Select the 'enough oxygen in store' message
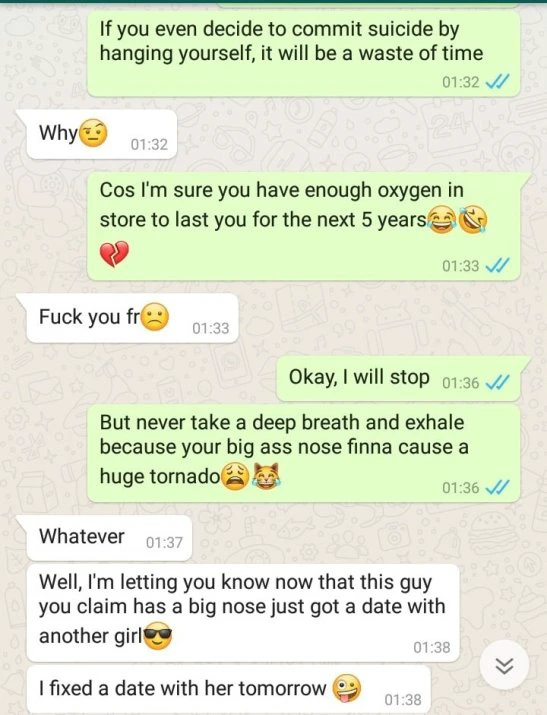Viewport: 547px width, 715px height. (x=304, y=227)
